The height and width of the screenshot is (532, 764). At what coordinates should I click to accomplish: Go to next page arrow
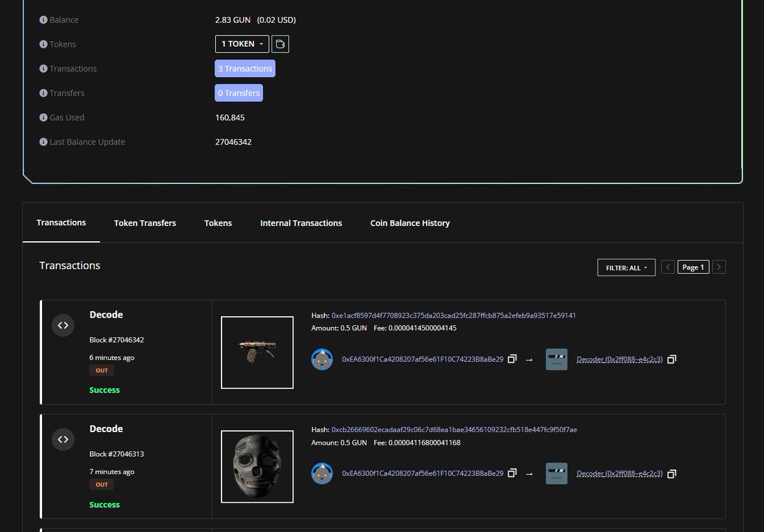(719, 267)
